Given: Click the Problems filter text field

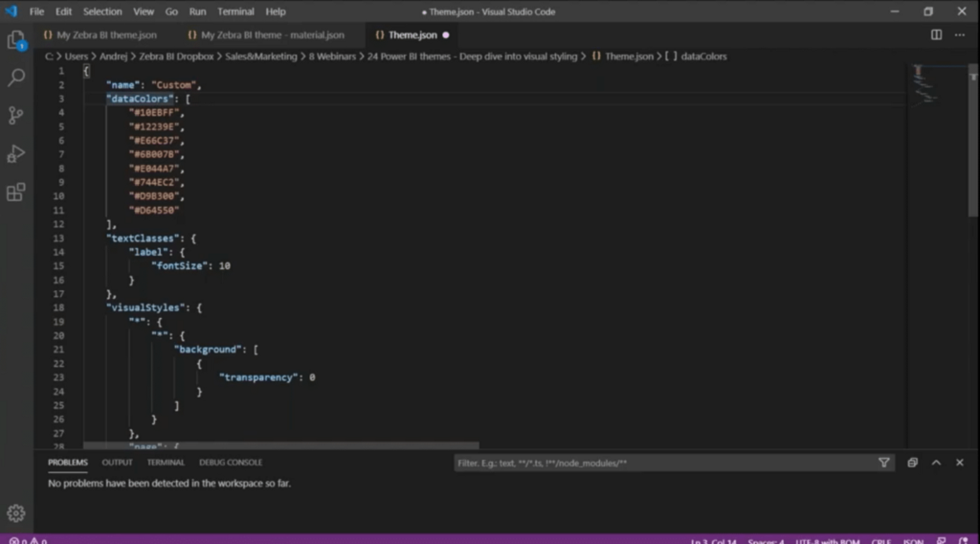Looking at the screenshot, I should (x=660, y=463).
